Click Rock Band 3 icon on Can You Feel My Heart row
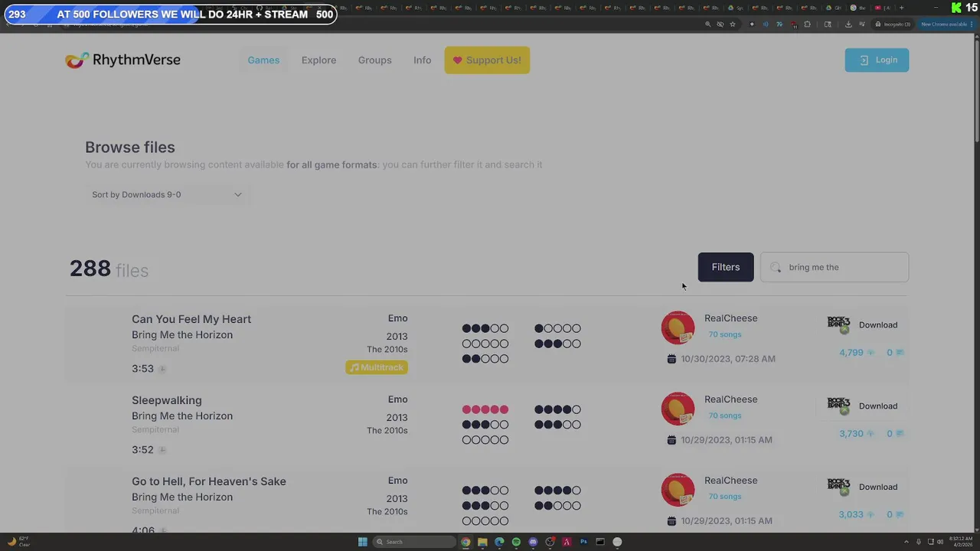This screenshot has width=980, height=551. [839, 324]
